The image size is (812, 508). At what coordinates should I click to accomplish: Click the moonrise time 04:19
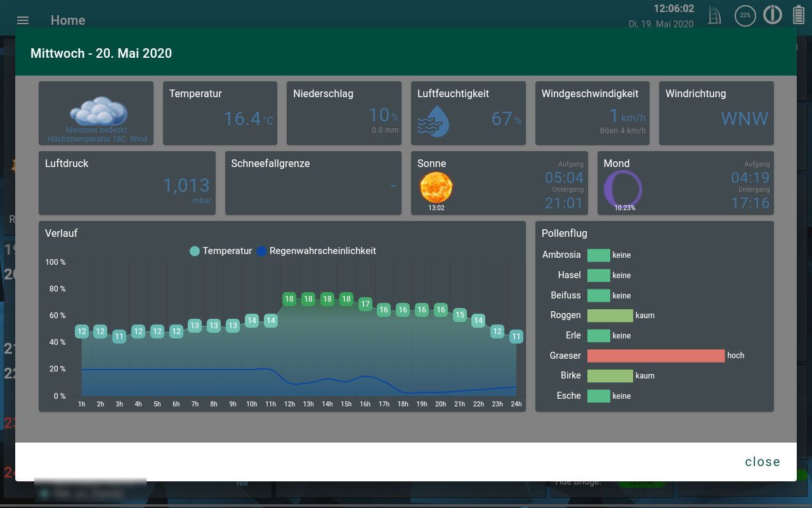pyautogui.click(x=750, y=178)
